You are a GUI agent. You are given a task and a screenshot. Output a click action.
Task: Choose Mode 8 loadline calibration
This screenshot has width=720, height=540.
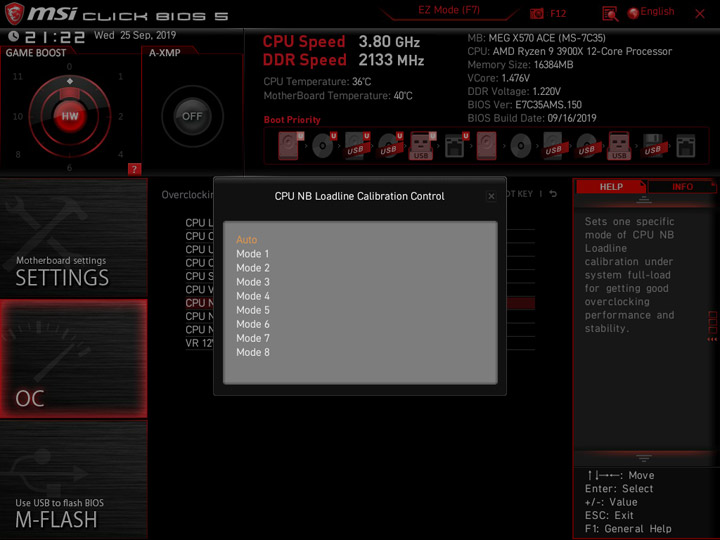click(253, 352)
